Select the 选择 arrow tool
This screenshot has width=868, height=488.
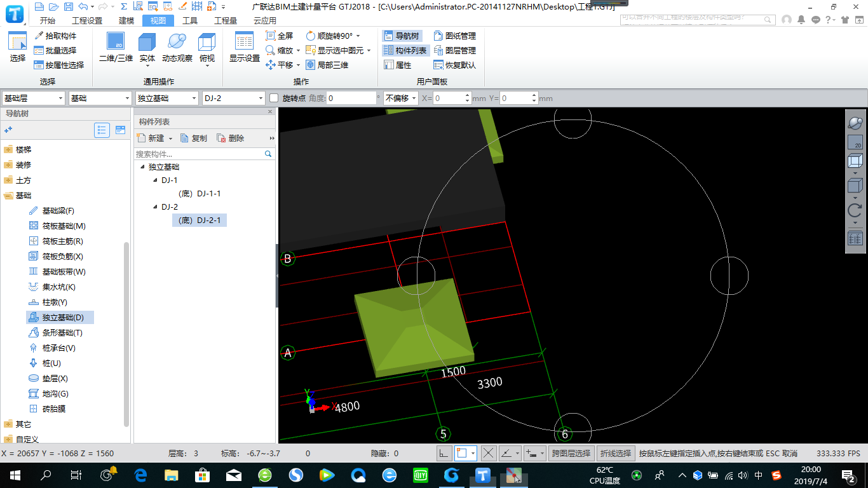point(18,48)
